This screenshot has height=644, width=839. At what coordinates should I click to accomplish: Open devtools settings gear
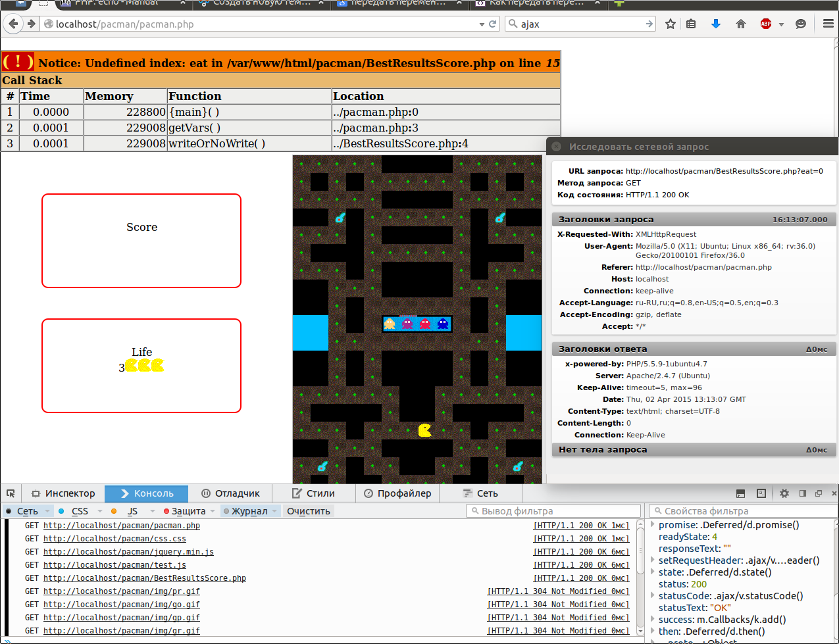pyautogui.click(x=784, y=493)
